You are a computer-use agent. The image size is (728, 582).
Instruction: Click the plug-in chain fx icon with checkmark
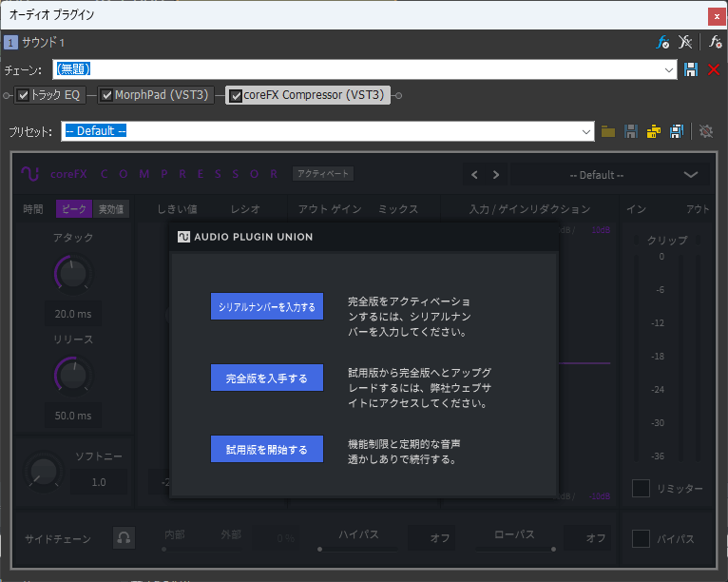point(663,43)
